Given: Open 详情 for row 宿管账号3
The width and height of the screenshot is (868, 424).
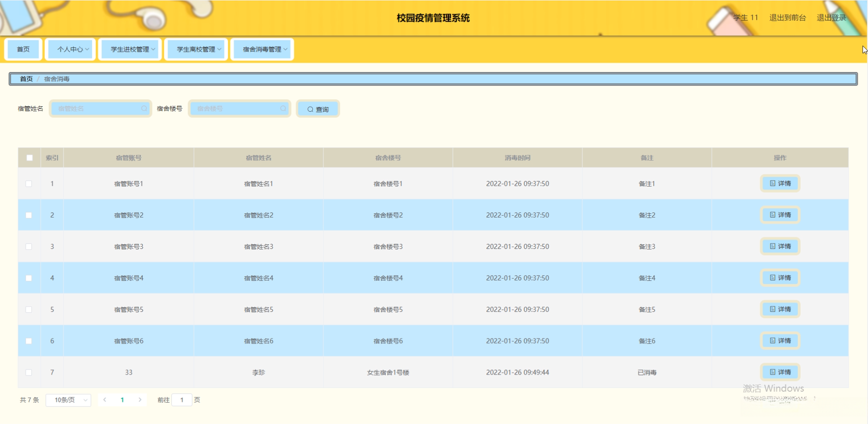Looking at the screenshot, I should pos(780,246).
